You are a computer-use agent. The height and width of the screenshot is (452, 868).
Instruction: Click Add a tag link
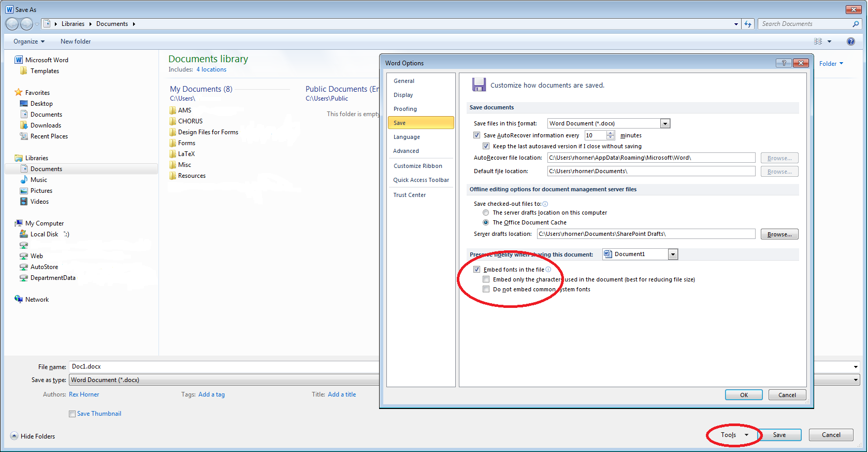click(x=211, y=394)
